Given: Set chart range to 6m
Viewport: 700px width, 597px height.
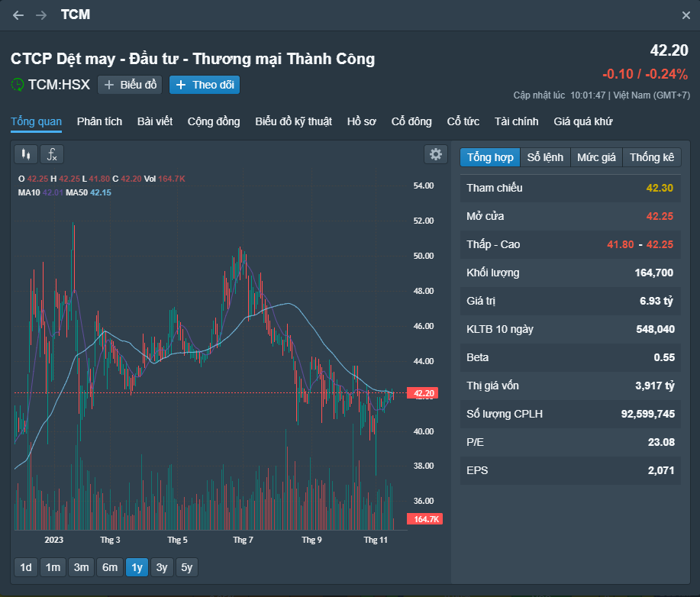Looking at the screenshot, I should click(110, 567).
